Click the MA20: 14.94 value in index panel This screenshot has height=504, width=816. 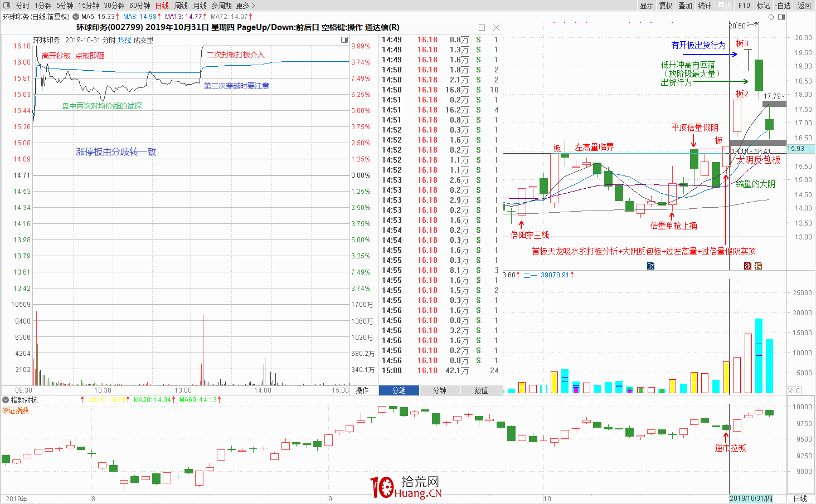pyautogui.click(x=154, y=400)
